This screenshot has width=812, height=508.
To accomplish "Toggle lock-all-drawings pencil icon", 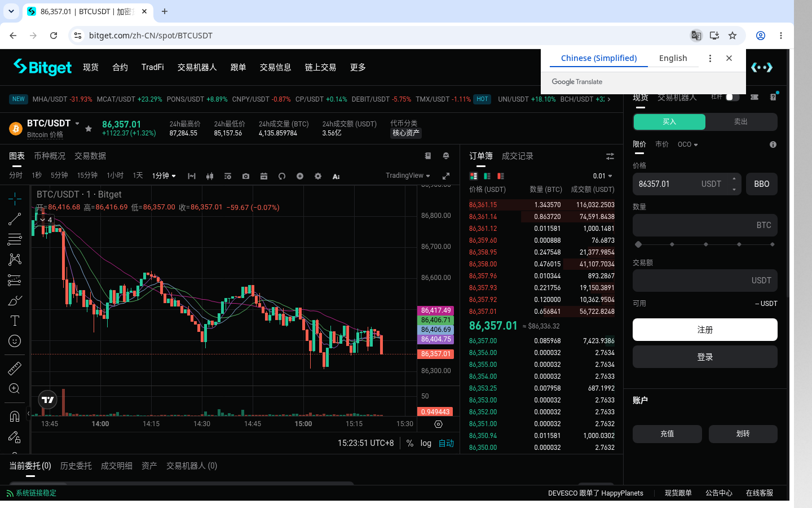I will pos(15,437).
